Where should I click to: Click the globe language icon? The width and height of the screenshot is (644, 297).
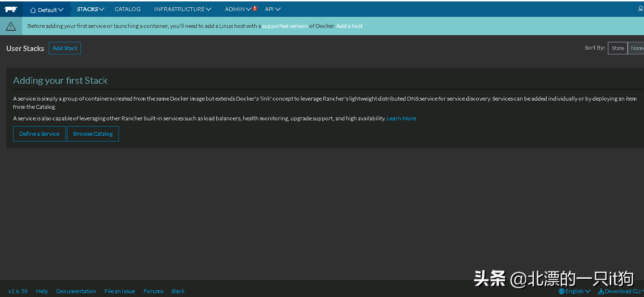click(x=561, y=291)
